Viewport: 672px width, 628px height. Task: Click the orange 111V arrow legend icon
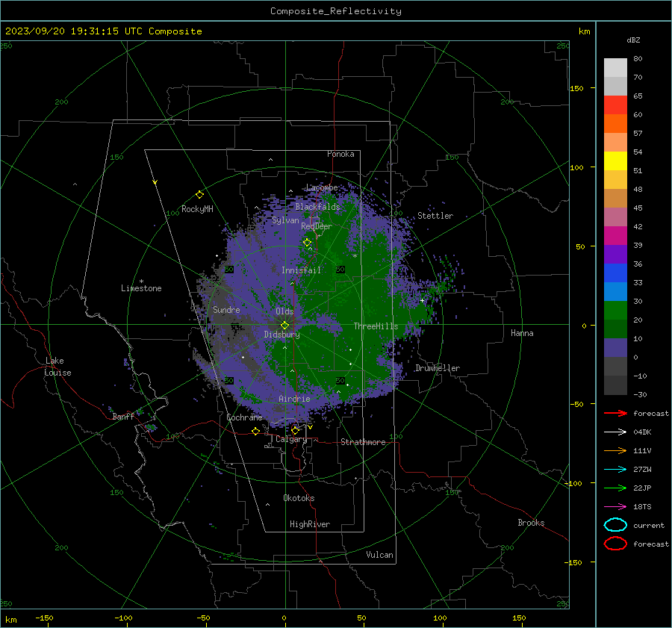point(615,450)
